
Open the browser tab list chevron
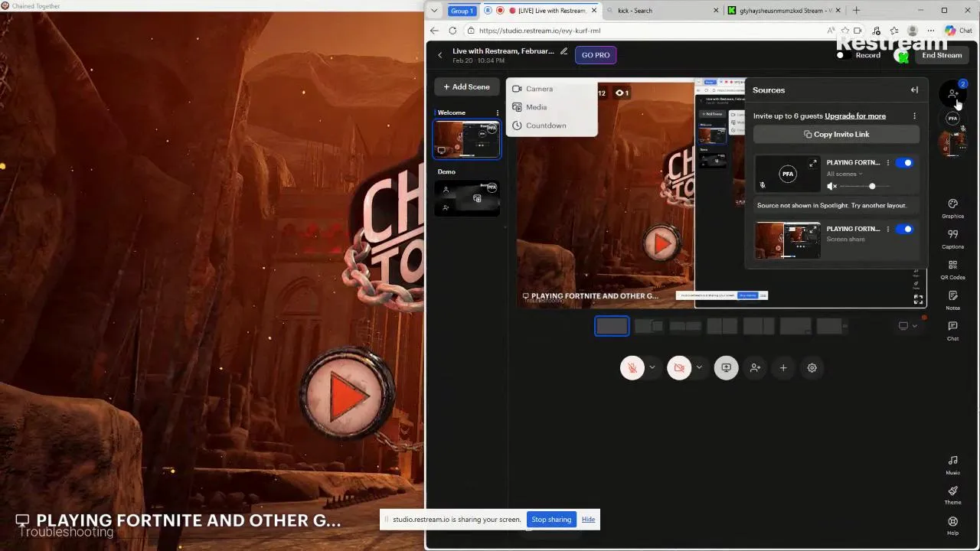pyautogui.click(x=434, y=11)
